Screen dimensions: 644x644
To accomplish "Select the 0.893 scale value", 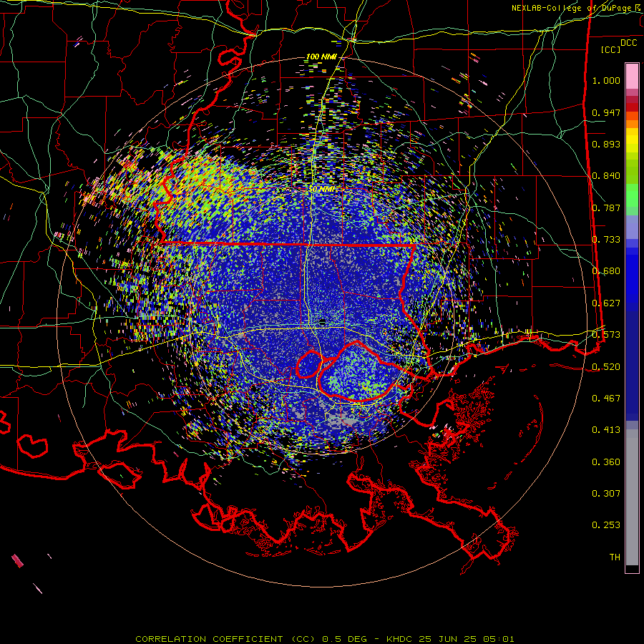I will [x=606, y=144].
